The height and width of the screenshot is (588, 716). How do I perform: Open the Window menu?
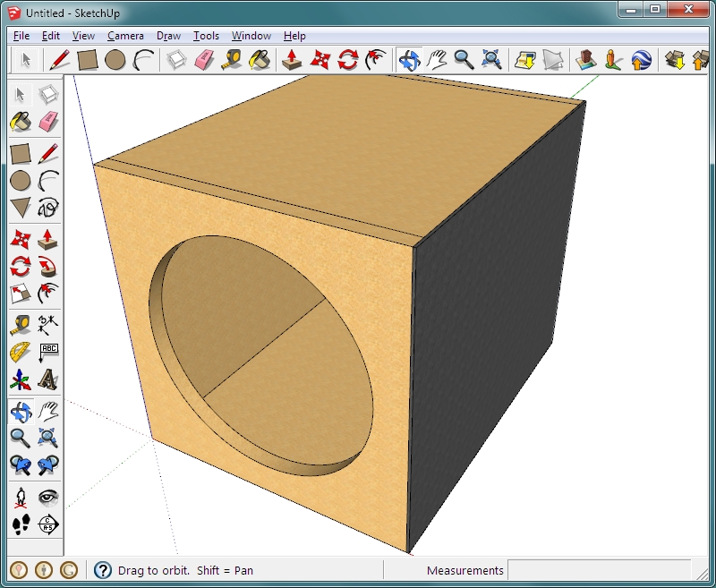[251, 36]
